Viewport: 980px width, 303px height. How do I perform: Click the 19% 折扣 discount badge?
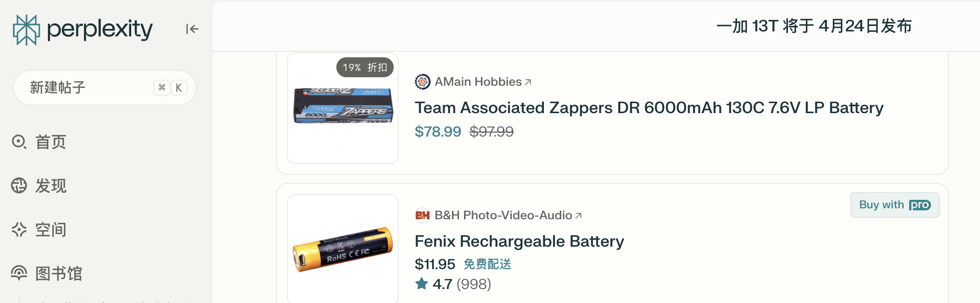(365, 67)
